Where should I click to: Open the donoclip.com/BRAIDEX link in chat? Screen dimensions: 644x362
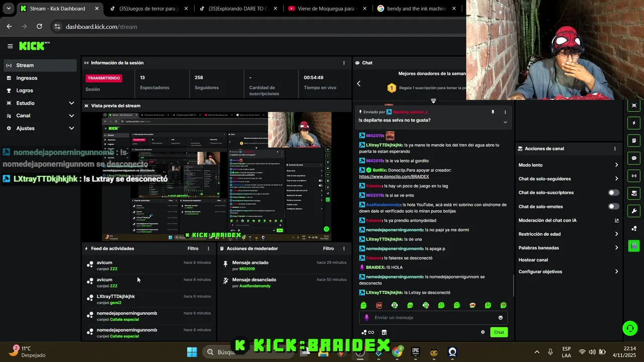tap(394, 176)
